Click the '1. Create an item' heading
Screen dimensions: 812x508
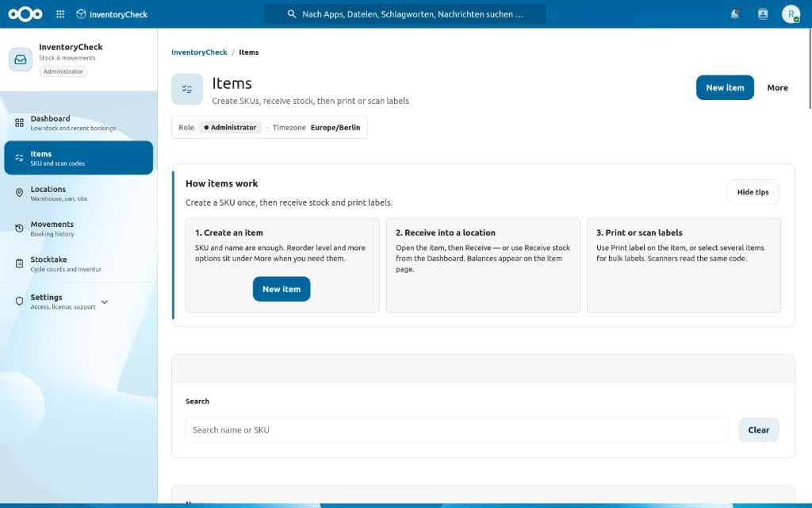click(x=229, y=233)
